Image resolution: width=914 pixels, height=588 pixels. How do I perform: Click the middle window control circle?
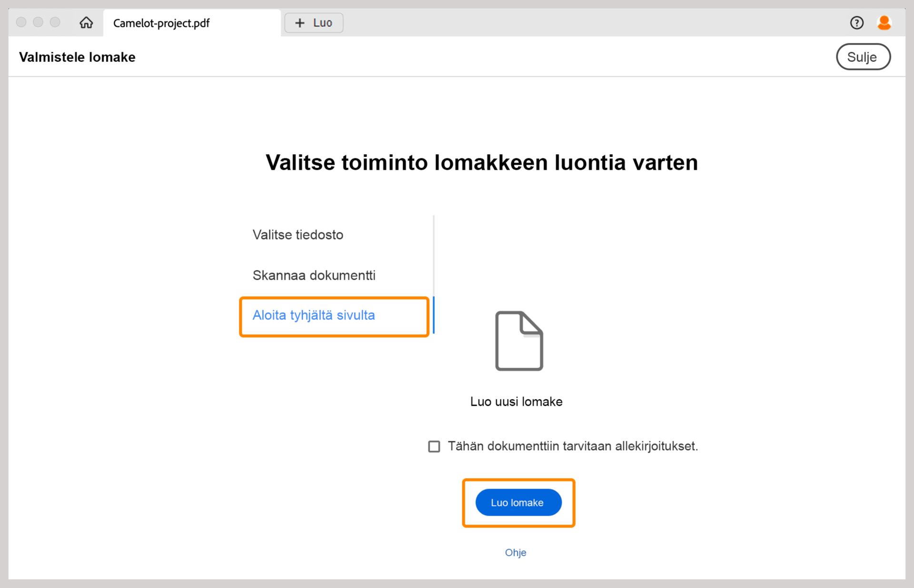point(38,22)
